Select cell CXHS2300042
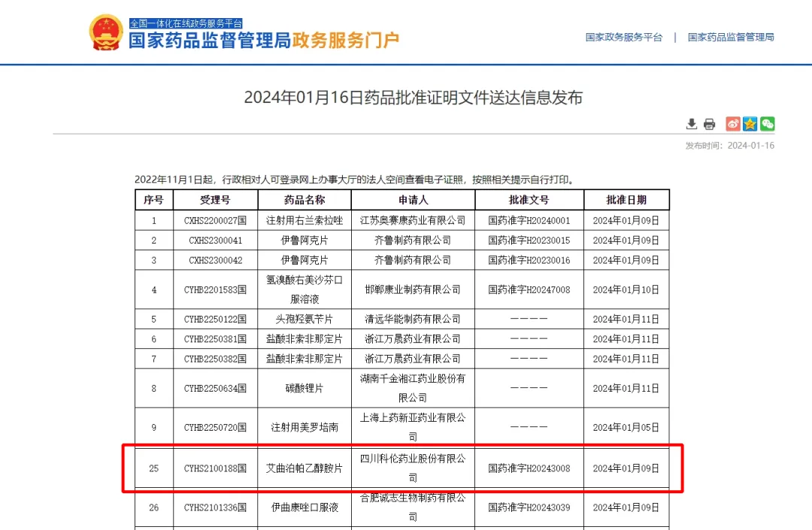This screenshot has height=530, width=812. (216, 260)
